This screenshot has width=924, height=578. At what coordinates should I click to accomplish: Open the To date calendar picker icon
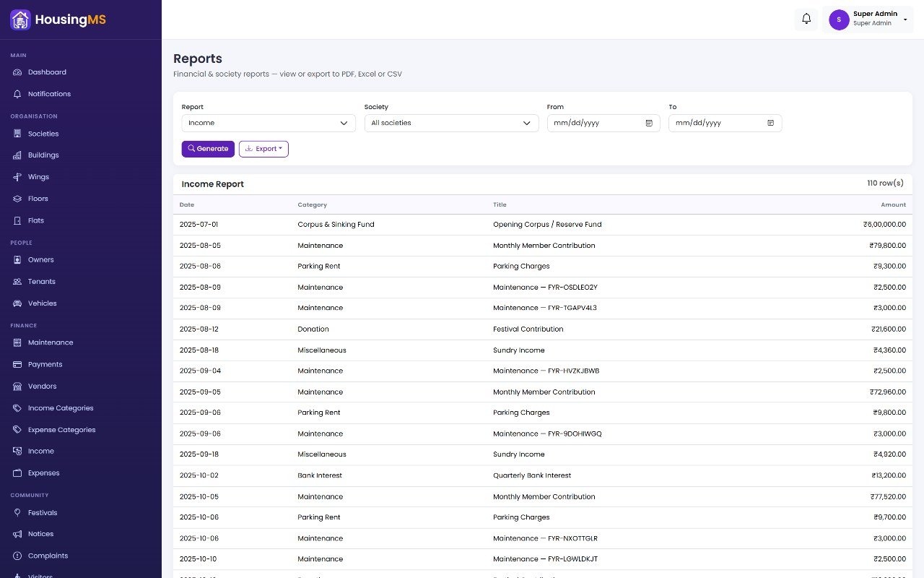click(770, 123)
